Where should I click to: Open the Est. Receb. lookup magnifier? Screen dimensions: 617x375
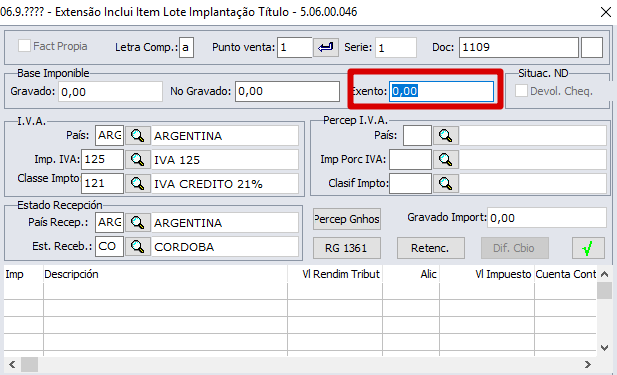[138, 247]
